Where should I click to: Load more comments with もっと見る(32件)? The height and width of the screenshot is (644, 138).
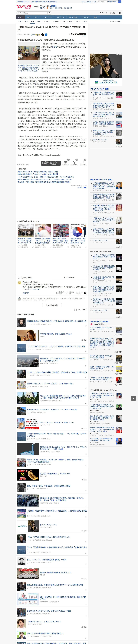(x=52, y=305)
